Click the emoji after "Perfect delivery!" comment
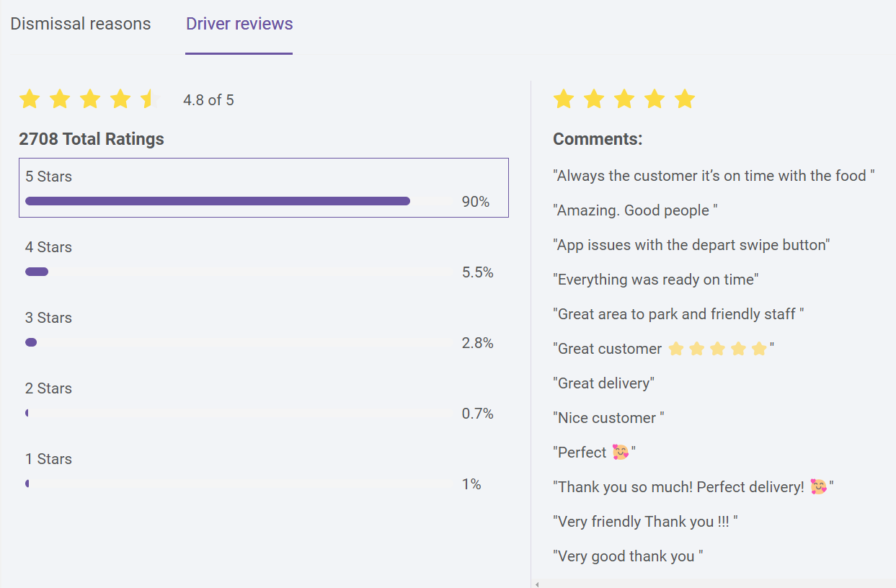 tap(818, 487)
